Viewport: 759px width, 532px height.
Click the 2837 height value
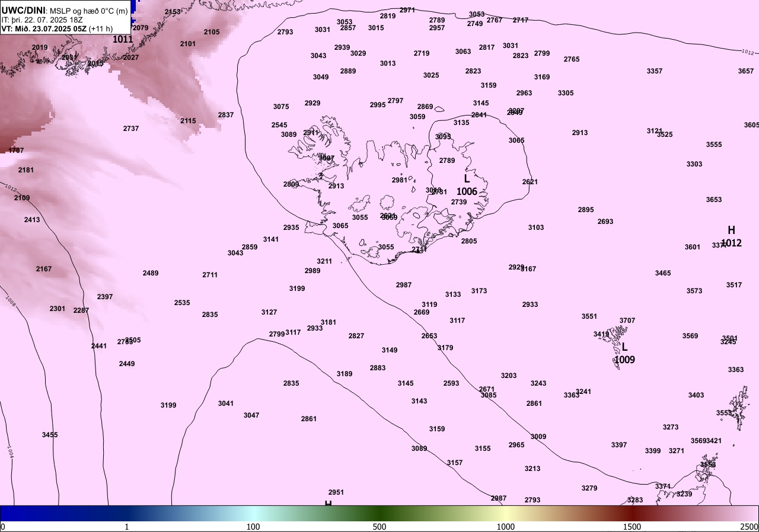coord(226,115)
